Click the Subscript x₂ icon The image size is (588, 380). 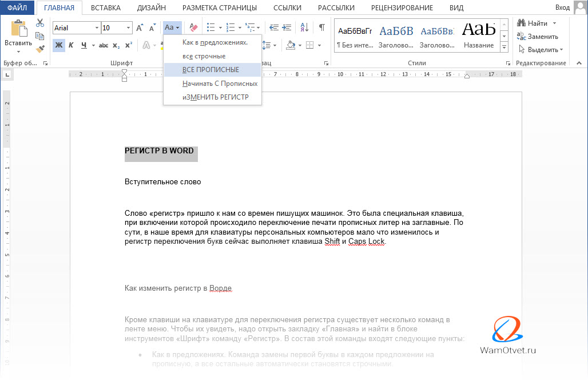coord(116,45)
